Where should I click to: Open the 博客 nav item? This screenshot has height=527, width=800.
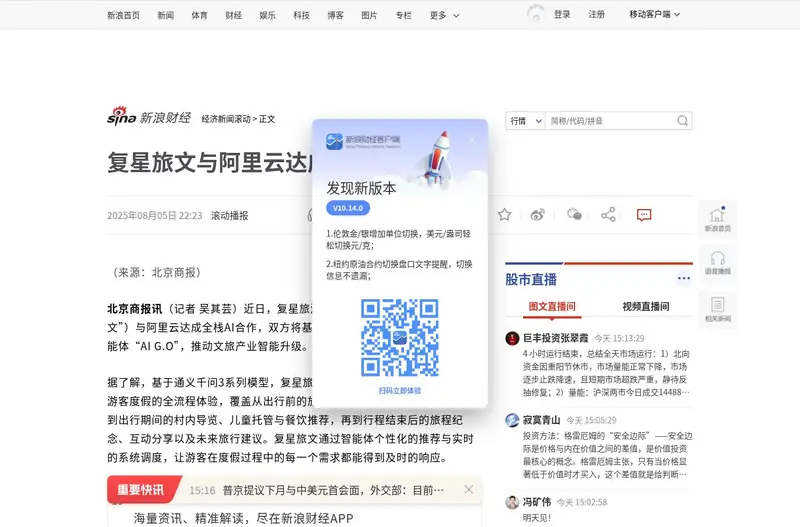335,15
